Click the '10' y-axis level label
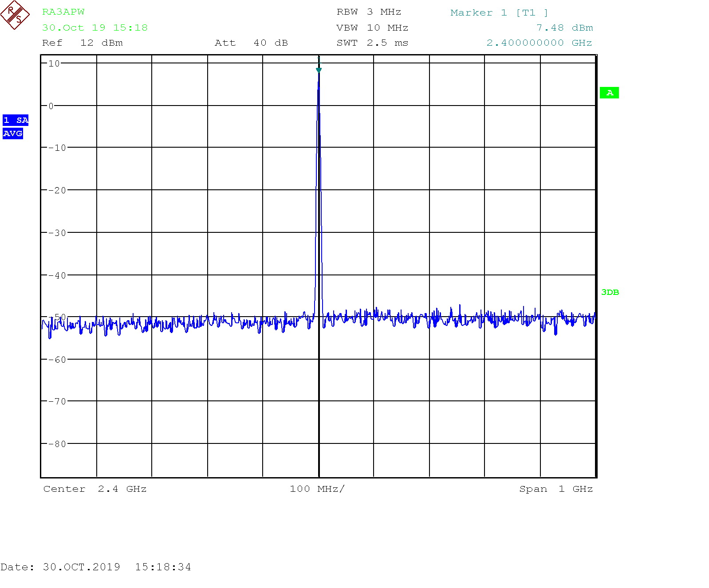709x588 pixels. click(54, 63)
